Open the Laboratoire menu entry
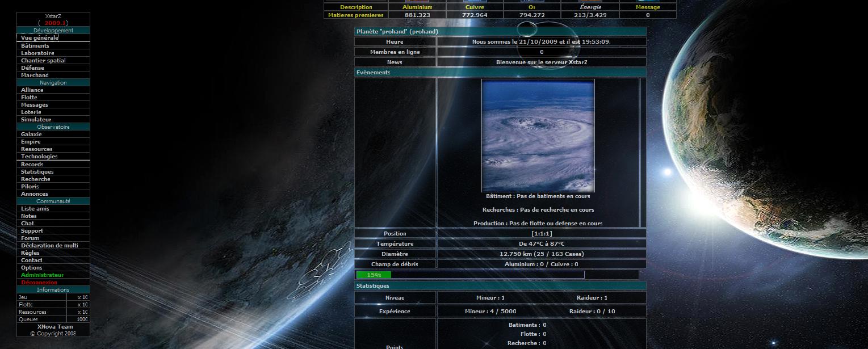Screen dimensions: 868x349 [x=37, y=53]
